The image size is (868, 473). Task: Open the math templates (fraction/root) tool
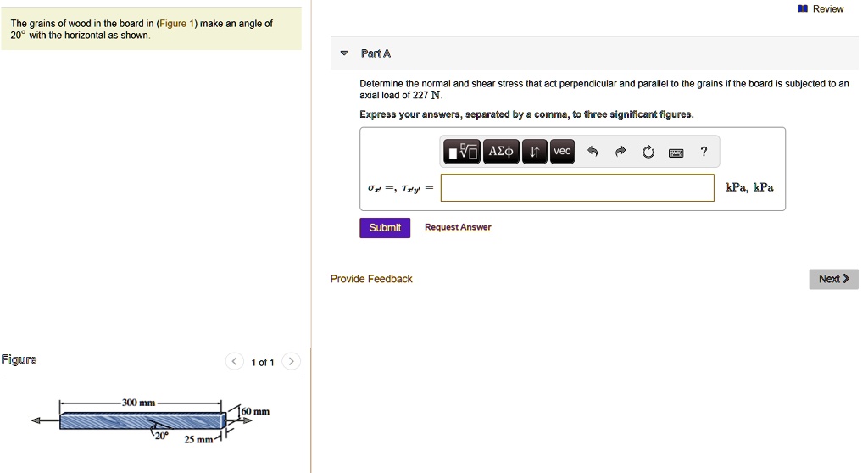pyautogui.click(x=464, y=152)
